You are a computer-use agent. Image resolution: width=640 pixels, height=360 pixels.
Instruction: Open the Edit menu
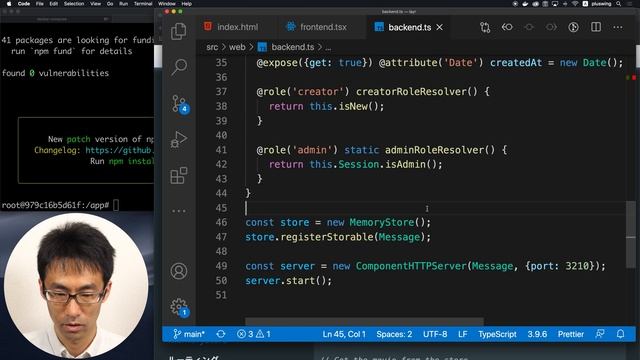(53, 4)
